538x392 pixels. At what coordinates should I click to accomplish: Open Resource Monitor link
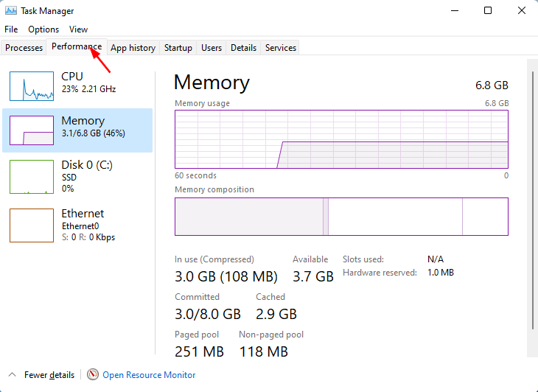(x=149, y=375)
